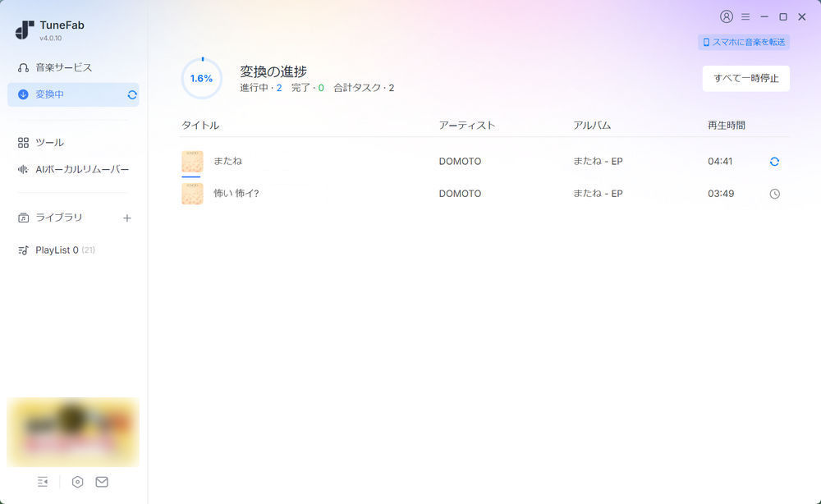Click album またね - EP in second row
The width and height of the screenshot is (821, 504).
(x=598, y=193)
